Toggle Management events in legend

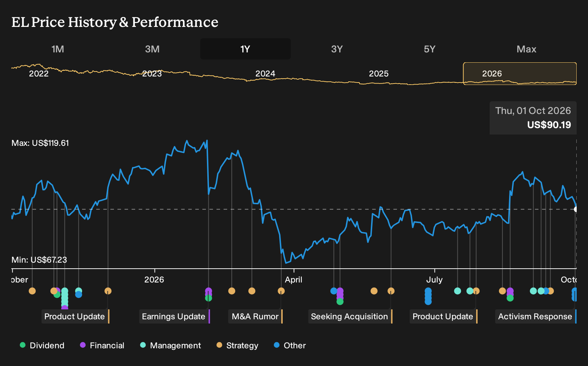[x=171, y=345]
